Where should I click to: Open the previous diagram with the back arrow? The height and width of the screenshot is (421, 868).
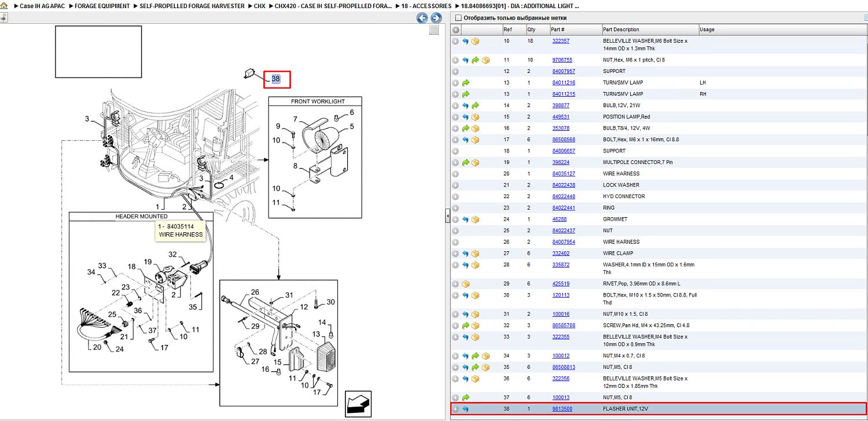coord(422,19)
